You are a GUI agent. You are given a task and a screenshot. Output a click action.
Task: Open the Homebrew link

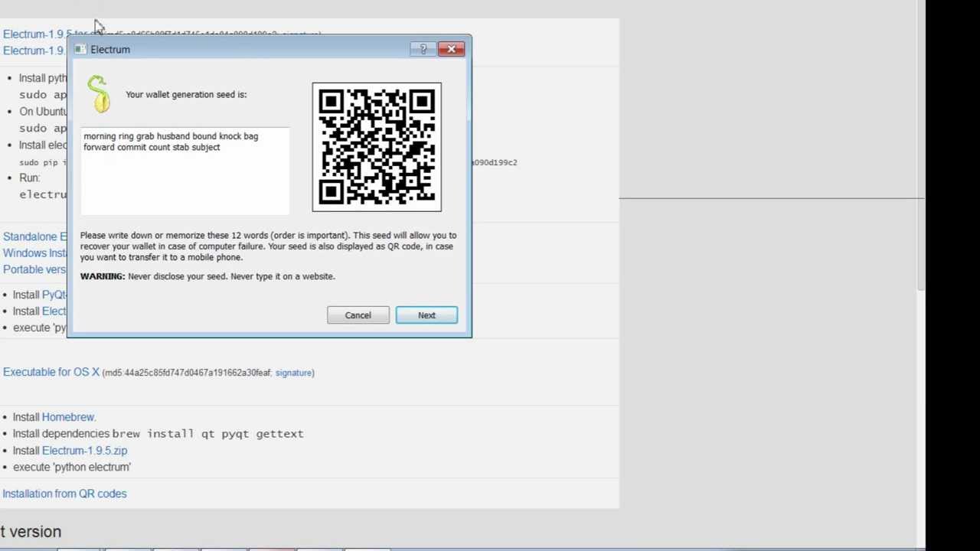point(68,417)
